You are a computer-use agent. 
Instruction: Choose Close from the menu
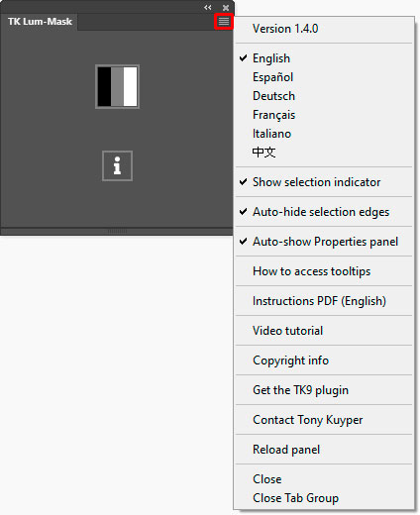coord(324,479)
